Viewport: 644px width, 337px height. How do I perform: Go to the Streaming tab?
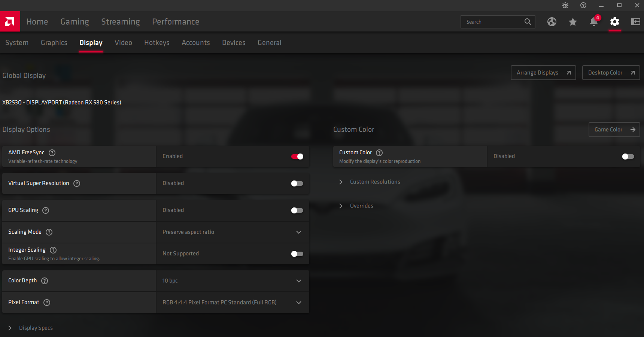coord(120,22)
